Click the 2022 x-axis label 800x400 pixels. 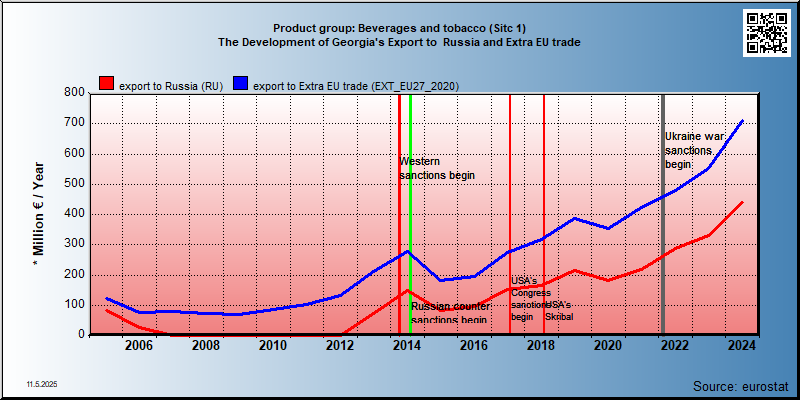tap(675, 345)
